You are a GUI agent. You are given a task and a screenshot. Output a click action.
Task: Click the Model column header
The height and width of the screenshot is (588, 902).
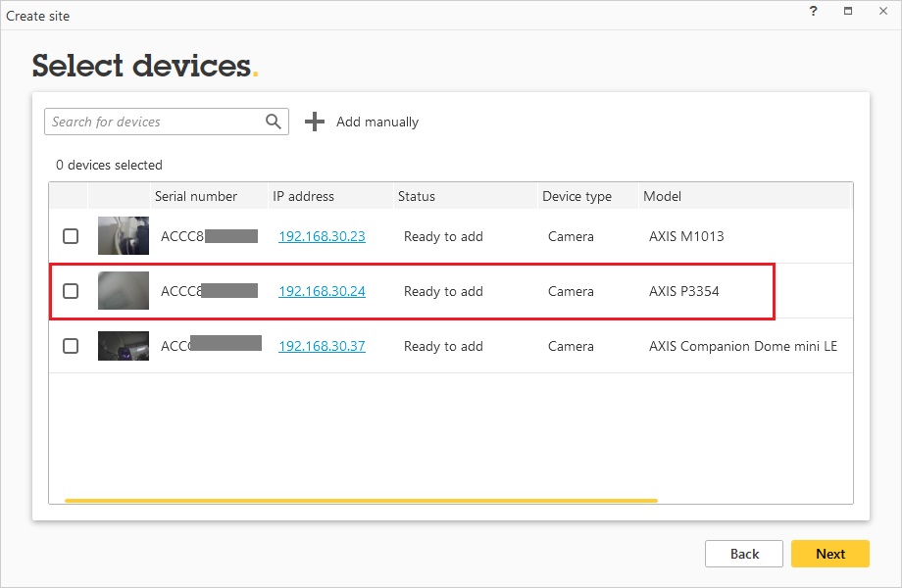click(662, 196)
